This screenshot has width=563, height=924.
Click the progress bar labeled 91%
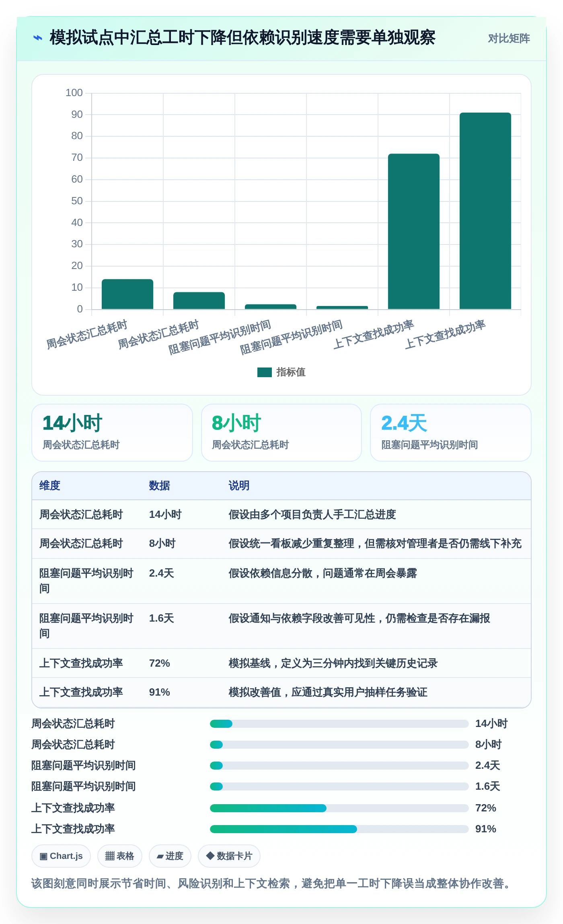click(x=339, y=829)
